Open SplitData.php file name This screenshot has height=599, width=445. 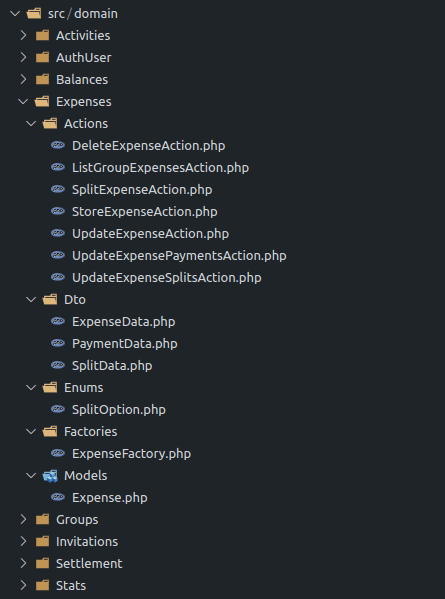click(x=112, y=366)
